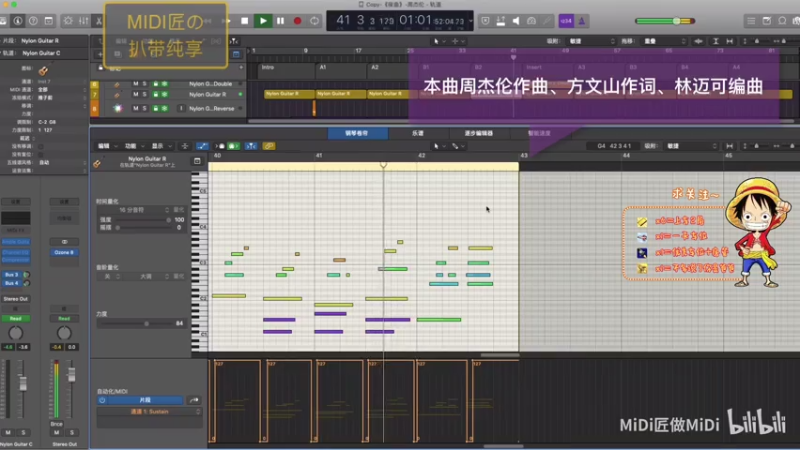The image size is (800, 450).
Task: Open the piano roll Functions menu (功能)
Action: click(x=133, y=146)
